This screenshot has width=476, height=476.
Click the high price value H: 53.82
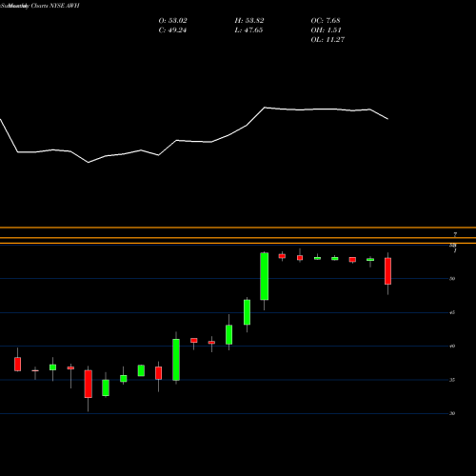(249, 21)
